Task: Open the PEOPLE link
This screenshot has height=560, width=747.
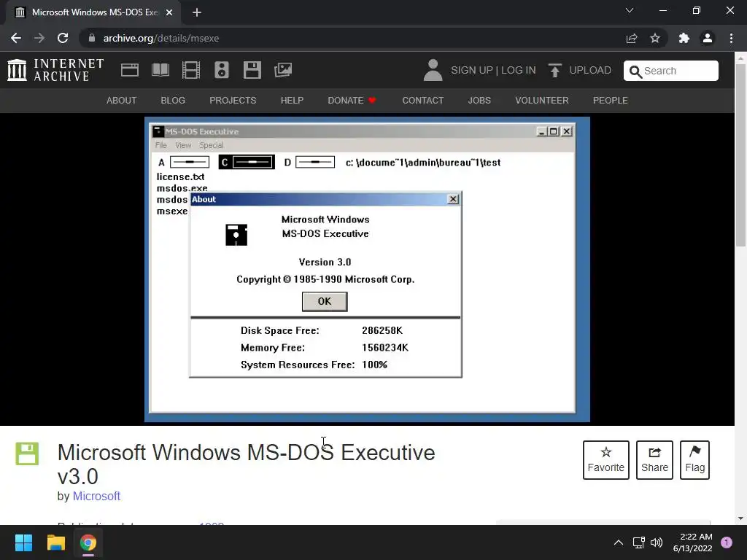Action: (x=611, y=101)
